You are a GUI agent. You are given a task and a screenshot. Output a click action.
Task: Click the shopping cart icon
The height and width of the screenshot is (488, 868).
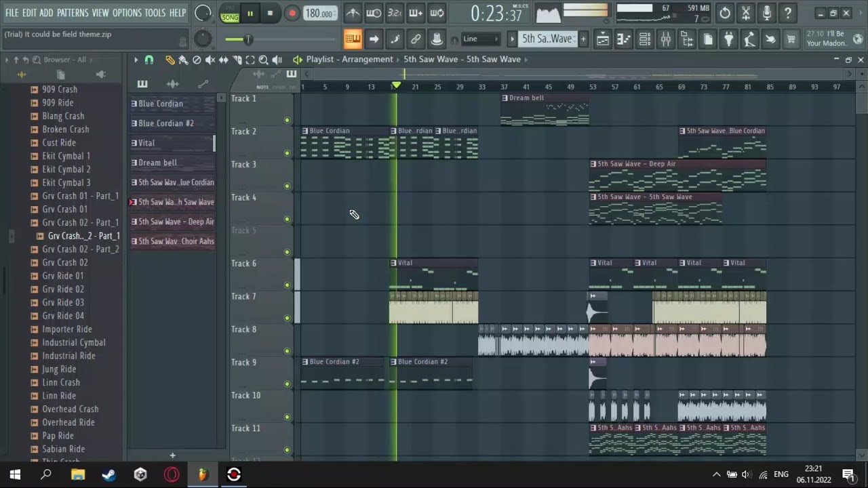click(791, 39)
